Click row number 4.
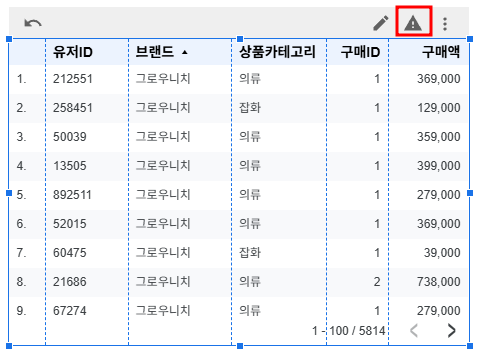This screenshot has height=363, width=491. tap(21, 166)
